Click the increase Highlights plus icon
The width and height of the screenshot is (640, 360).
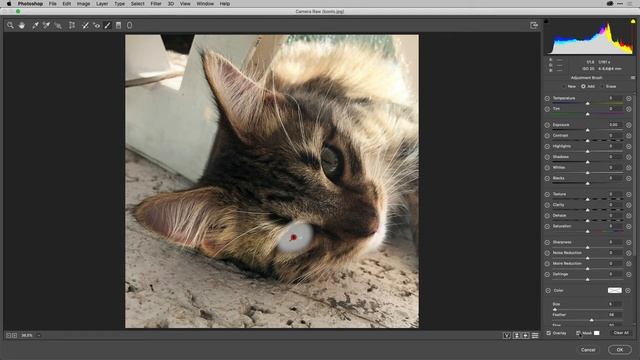pos(629,146)
